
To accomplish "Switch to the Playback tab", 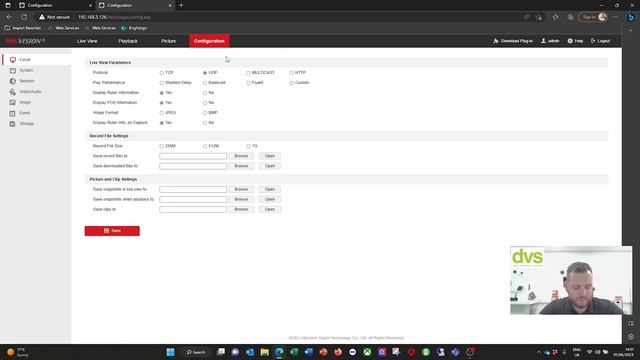I will pos(128,41).
